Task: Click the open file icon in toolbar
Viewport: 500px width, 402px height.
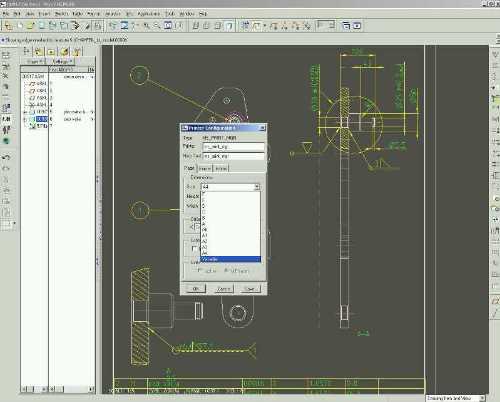Action: [x=30, y=26]
